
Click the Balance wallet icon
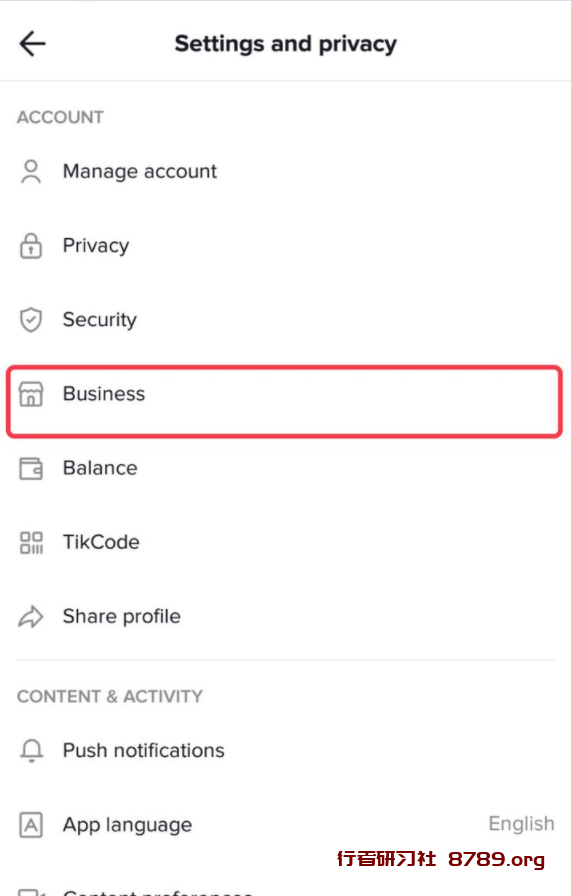(31, 469)
